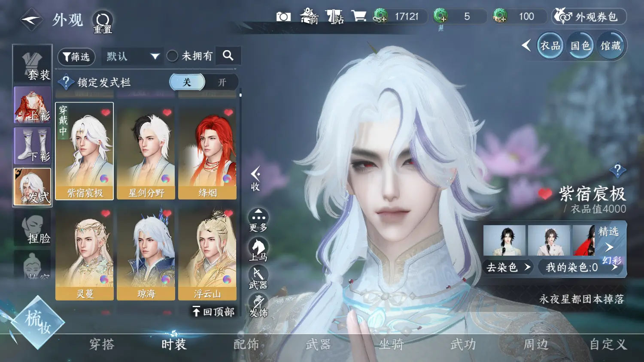Expand the 默认 sort dropdown
This screenshot has height=362, width=644.
click(x=133, y=56)
